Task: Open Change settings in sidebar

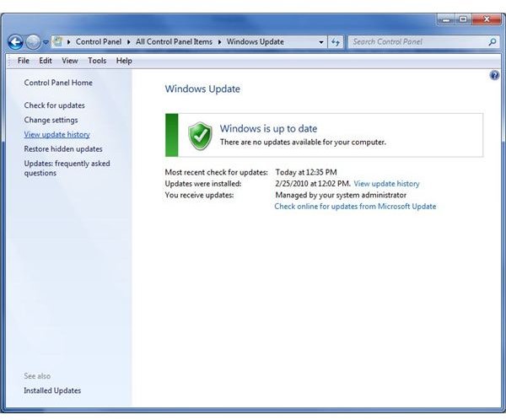Action: (x=51, y=120)
